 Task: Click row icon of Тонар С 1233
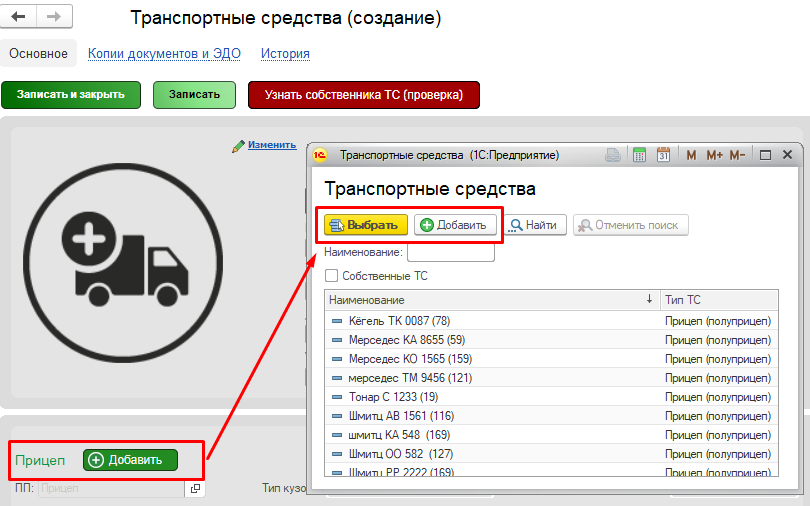click(337, 397)
